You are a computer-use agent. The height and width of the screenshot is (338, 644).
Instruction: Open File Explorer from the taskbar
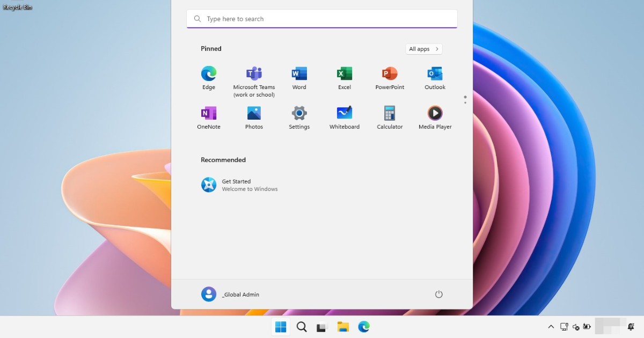coord(343,327)
